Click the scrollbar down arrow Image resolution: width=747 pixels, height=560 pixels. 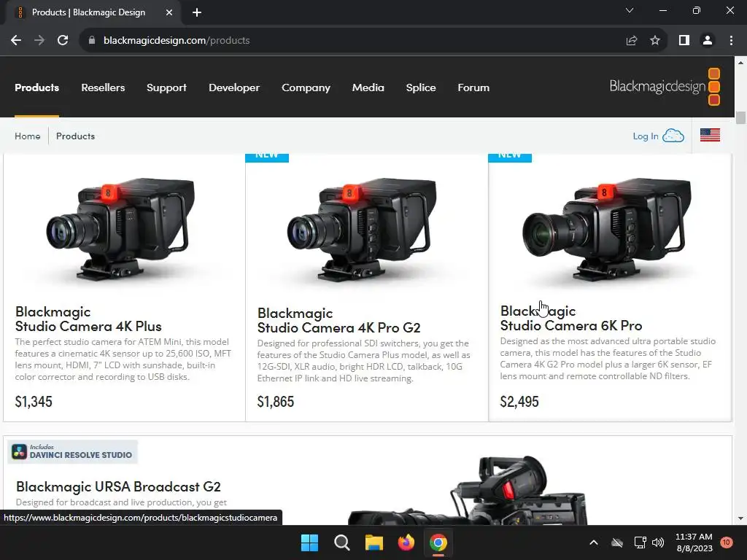[740, 518]
